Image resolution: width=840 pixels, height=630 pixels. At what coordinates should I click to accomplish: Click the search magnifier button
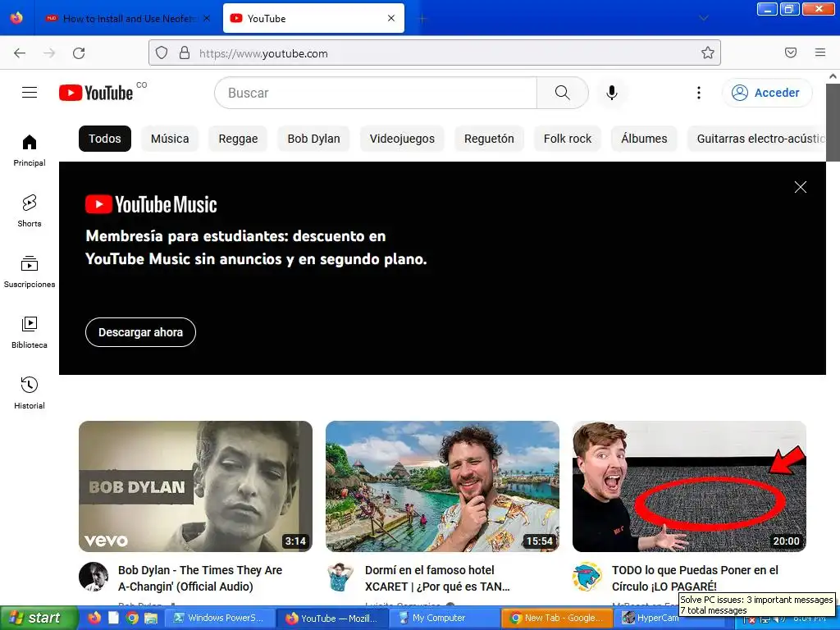[x=563, y=93]
